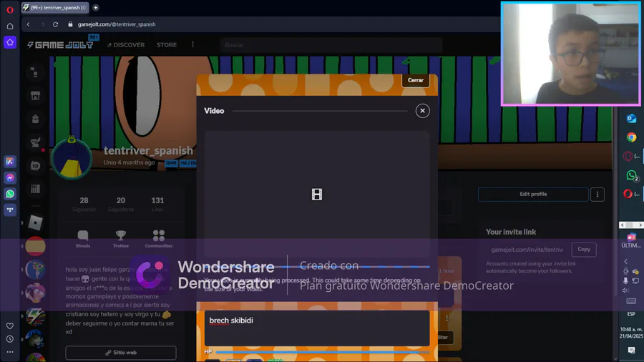This screenshot has height=362, width=644.
Task: Open the STORE section
Action: 166,45
